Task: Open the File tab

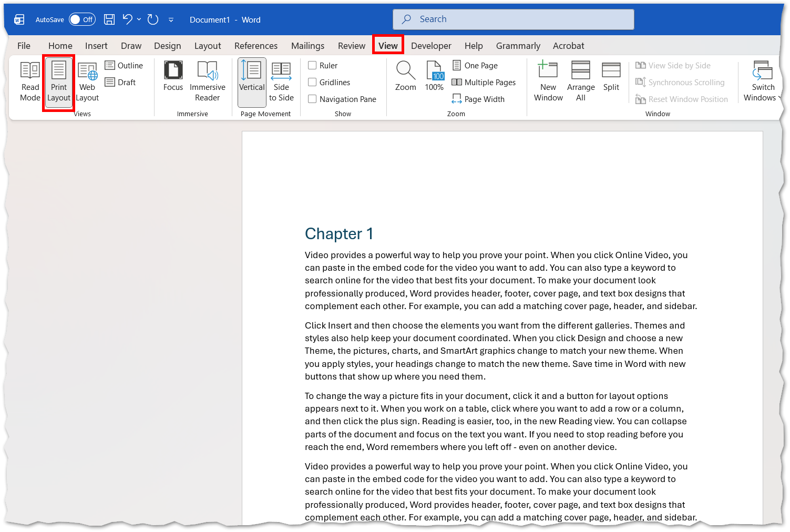Action: point(24,46)
